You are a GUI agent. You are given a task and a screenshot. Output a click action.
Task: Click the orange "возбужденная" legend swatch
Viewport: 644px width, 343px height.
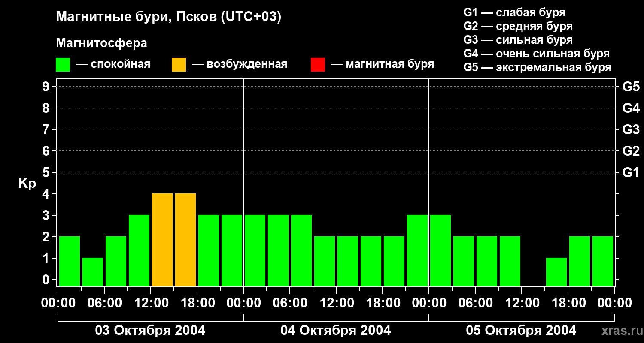(179, 65)
